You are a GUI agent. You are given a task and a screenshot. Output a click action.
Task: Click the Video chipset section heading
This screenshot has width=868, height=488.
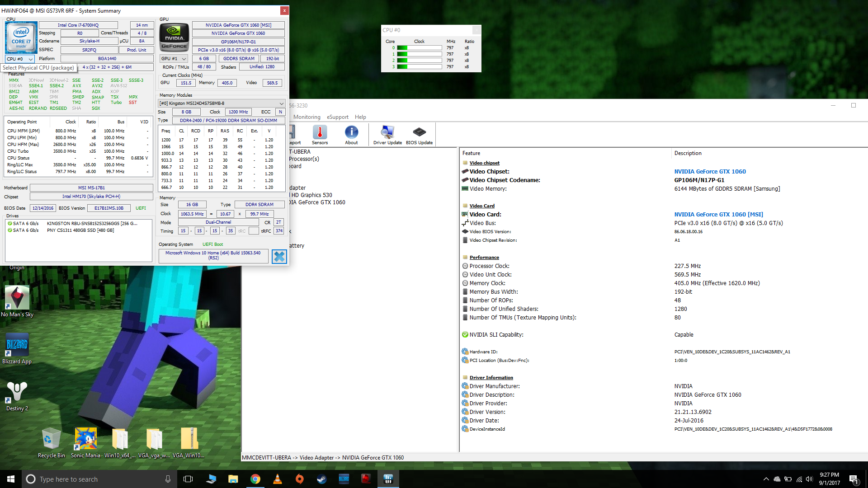(484, 163)
